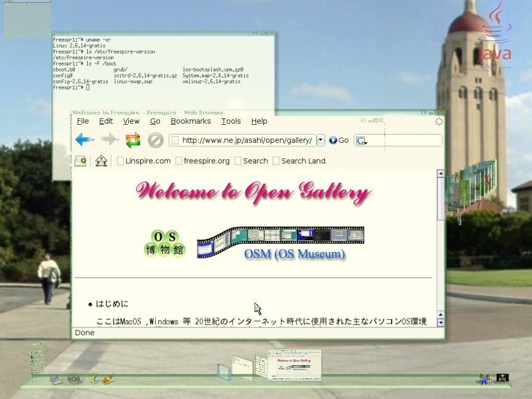Open the Linspire.com bookmark

pyautogui.click(x=144, y=161)
